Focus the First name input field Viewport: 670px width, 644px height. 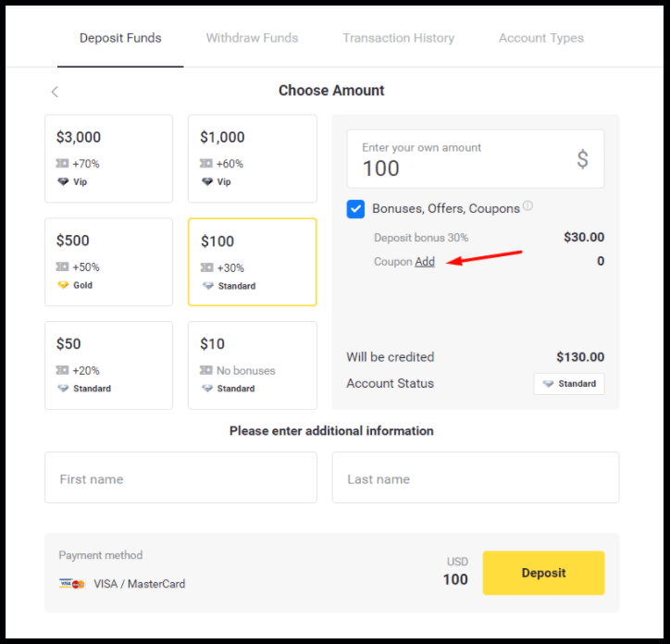[180, 478]
